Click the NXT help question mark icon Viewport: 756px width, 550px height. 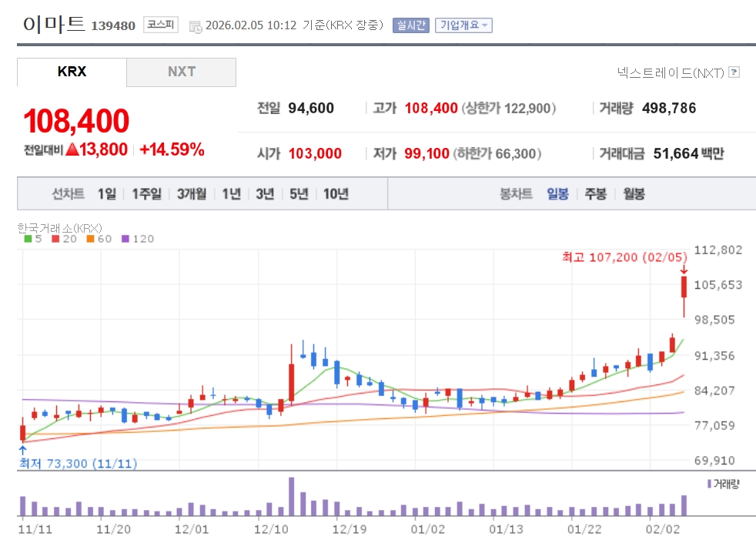(x=734, y=73)
